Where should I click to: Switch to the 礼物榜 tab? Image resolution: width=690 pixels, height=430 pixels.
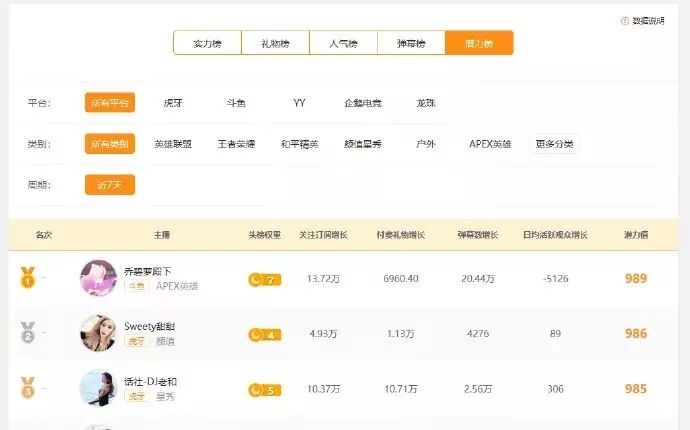pos(275,43)
